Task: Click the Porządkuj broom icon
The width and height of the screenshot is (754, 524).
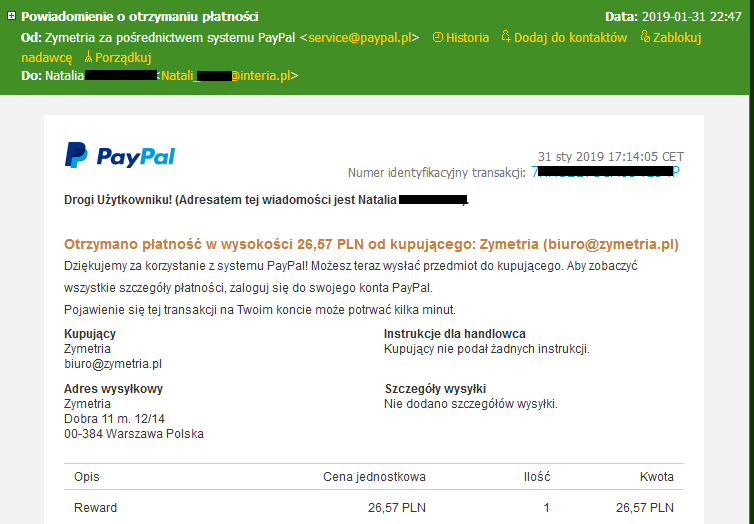Action: (x=88, y=57)
